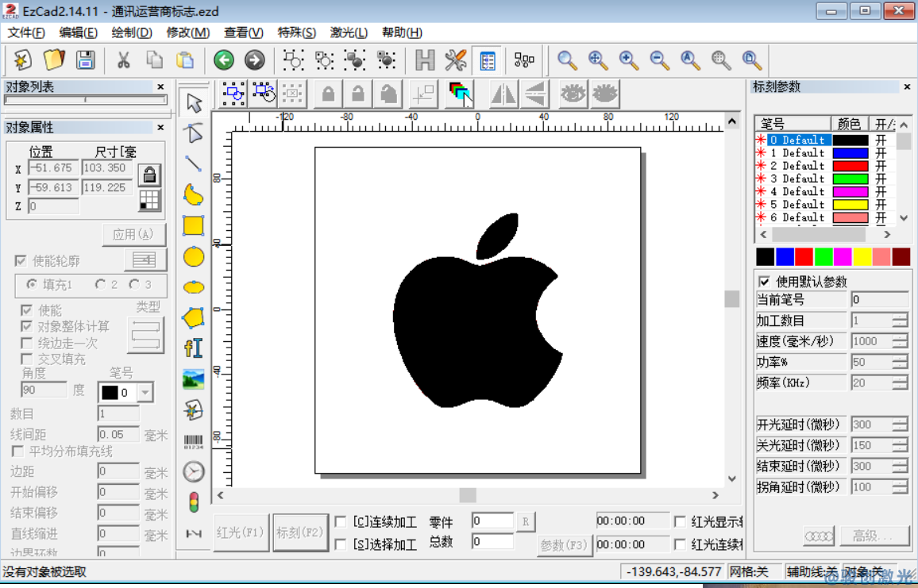
Task: Undo with the green left arrow
Action: pos(224,60)
